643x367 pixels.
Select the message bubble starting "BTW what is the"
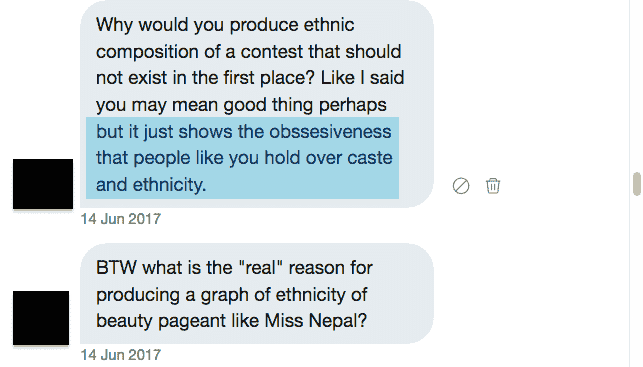point(257,294)
